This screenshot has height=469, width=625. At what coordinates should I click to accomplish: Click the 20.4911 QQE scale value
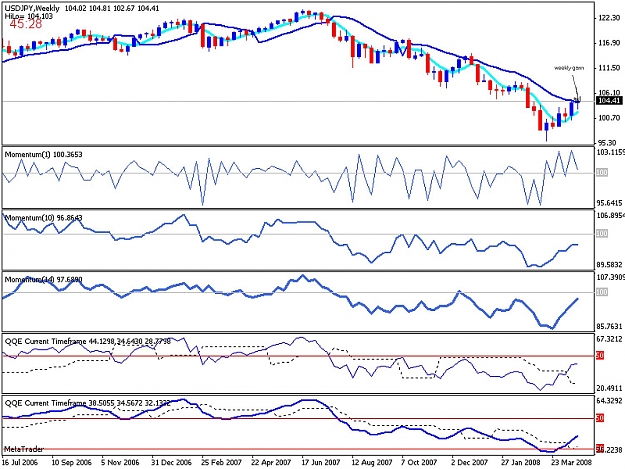point(609,389)
